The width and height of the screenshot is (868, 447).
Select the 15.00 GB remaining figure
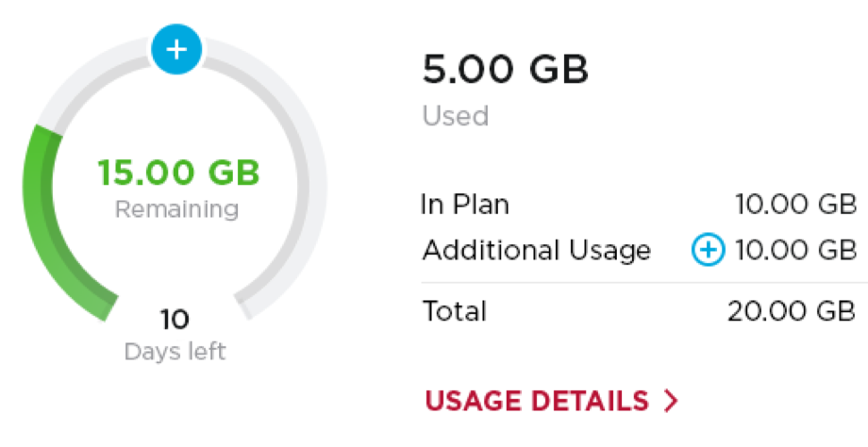click(178, 172)
